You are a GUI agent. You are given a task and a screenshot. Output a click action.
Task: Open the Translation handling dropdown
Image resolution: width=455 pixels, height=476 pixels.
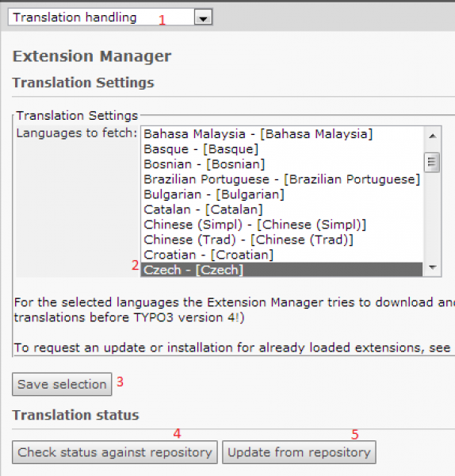pos(110,17)
